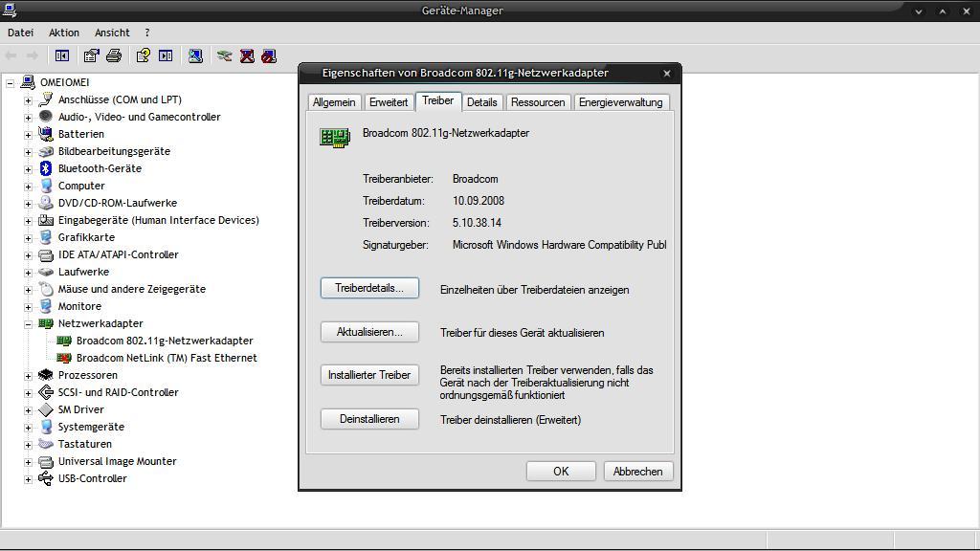Image resolution: width=980 pixels, height=551 pixels.
Task: Click the Batterien icon in the device tree
Action: pos(46,134)
